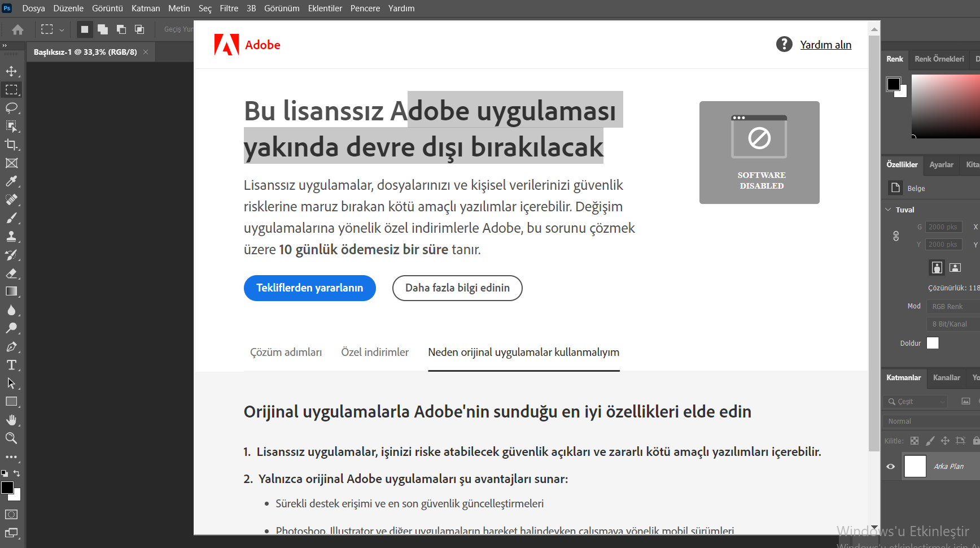
Task: Select the Pen tool
Action: (x=11, y=347)
